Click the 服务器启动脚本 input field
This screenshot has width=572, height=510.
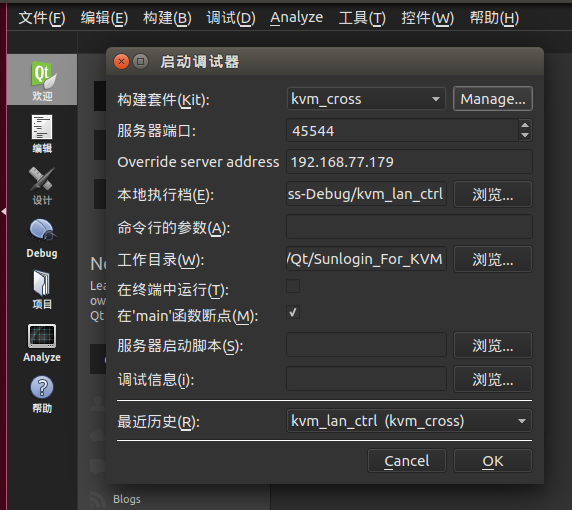pos(366,344)
